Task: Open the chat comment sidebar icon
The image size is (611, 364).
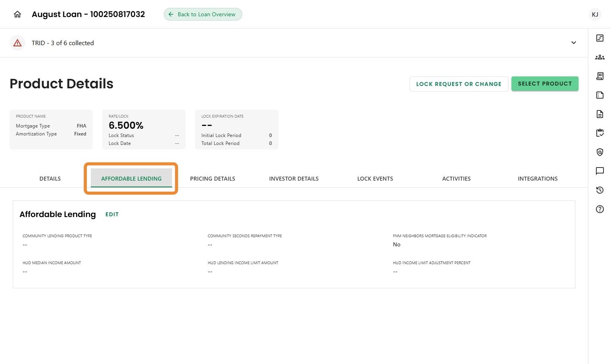Action: point(600,171)
